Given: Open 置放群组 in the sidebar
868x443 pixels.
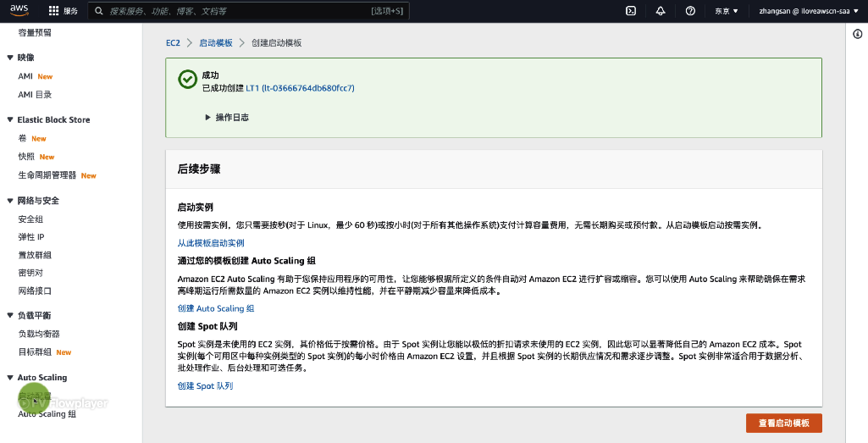Looking at the screenshot, I should (35, 255).
